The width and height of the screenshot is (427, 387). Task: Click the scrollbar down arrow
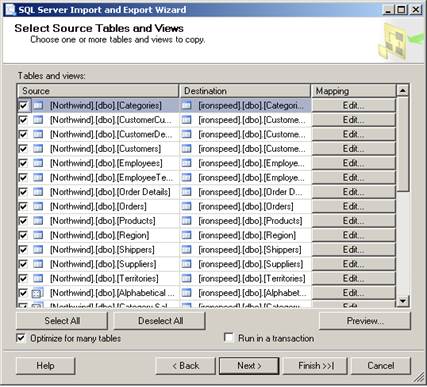[403, 301]
